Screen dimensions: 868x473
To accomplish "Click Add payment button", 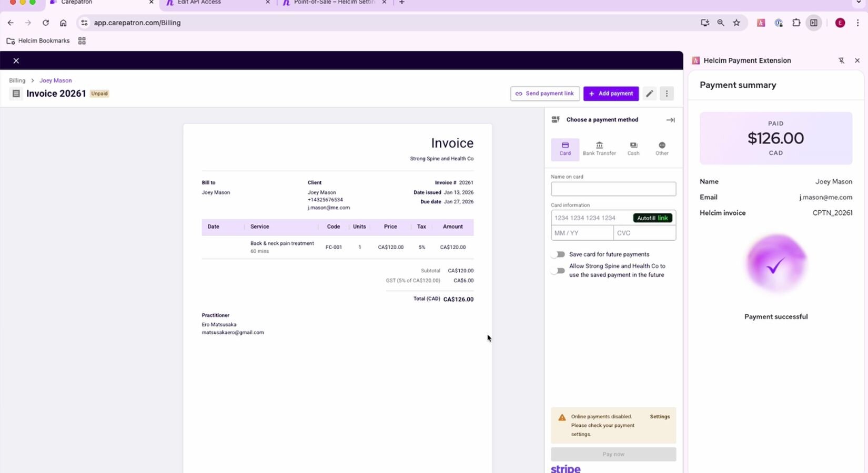I will (611, 94).
